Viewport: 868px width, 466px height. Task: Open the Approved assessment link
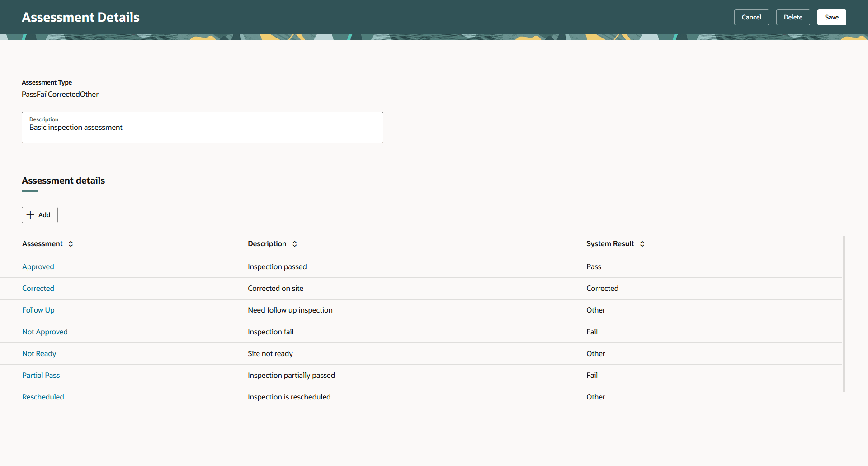click(38, 267)
